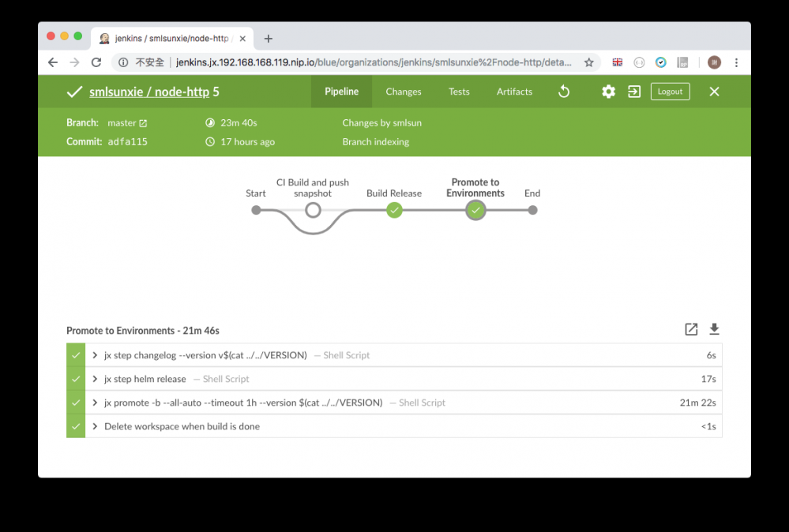Select CI Build and push snapshot stage node
The width and height of the screenshot is (789, 532).
[313, 210]
